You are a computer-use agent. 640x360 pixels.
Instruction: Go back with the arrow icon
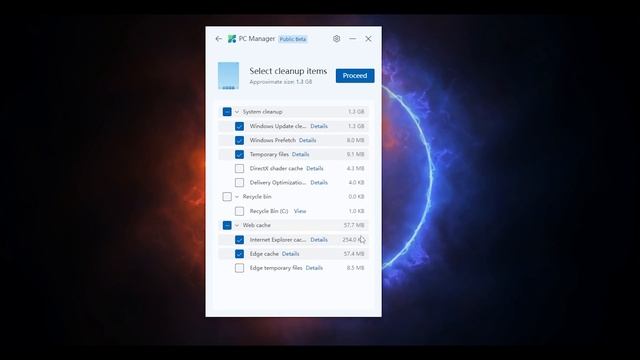[218, 39]
